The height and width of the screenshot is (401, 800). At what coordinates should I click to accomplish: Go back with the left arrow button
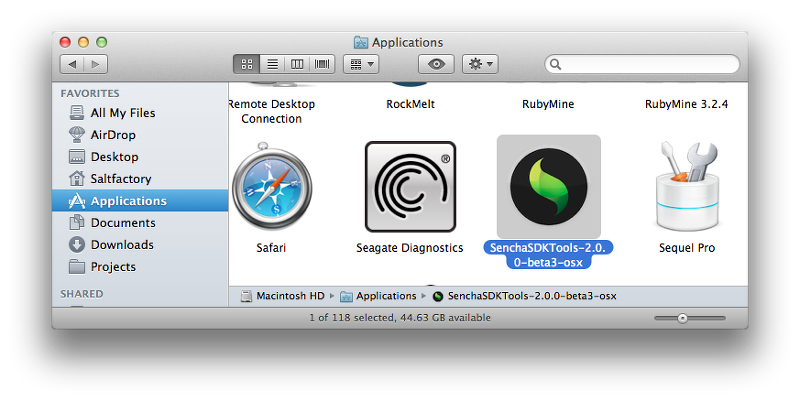72,64
